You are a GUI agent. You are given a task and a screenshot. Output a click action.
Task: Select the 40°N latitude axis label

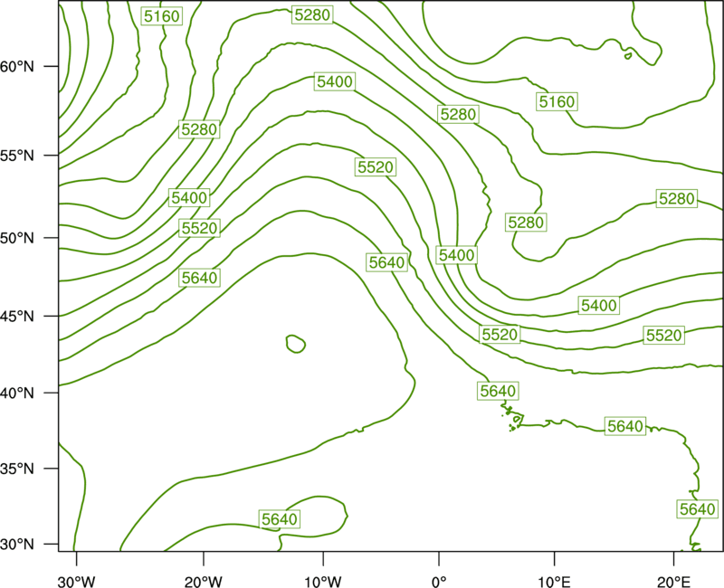pyautogui.click(x=17, y=394)
